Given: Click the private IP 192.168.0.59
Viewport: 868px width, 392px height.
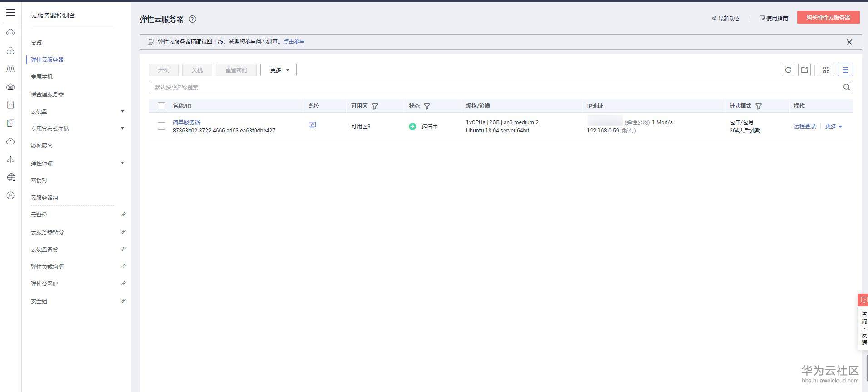Looking at the screenshot, I should [603, 131].
